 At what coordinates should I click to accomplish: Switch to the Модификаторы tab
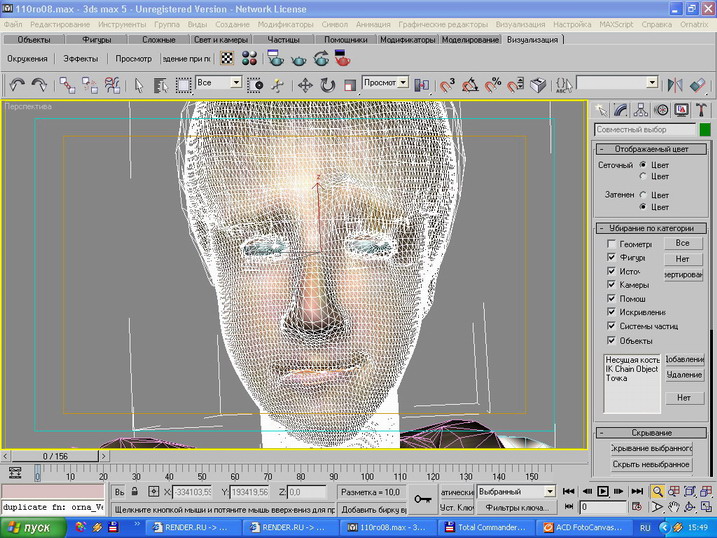click(x=407, y=40)
